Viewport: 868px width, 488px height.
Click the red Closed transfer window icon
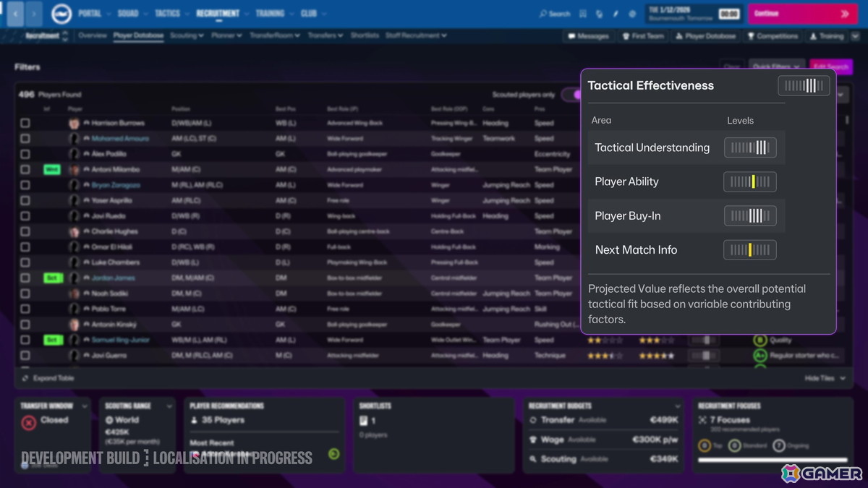[x=29, y=423]
